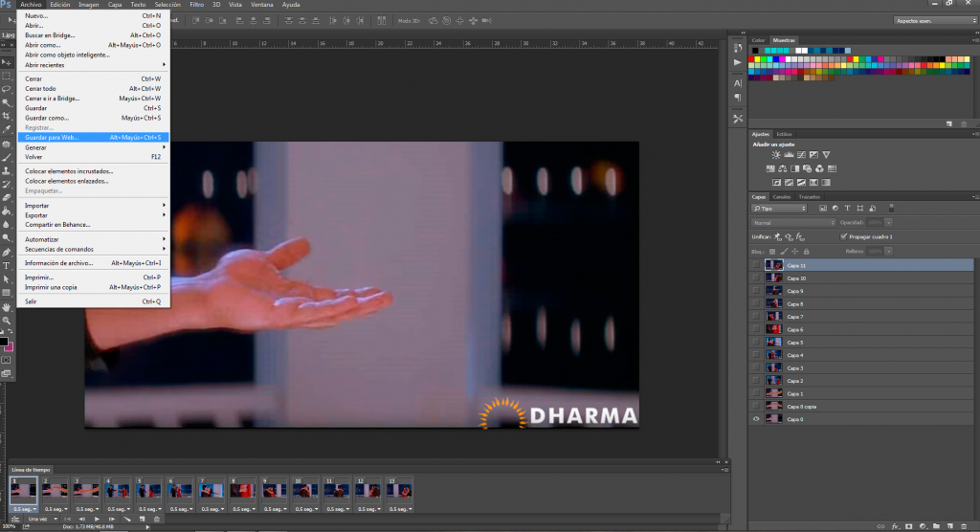Show the Capa 3 layer
The width and height of the screenshot is (980, 532).
(756, 368)
